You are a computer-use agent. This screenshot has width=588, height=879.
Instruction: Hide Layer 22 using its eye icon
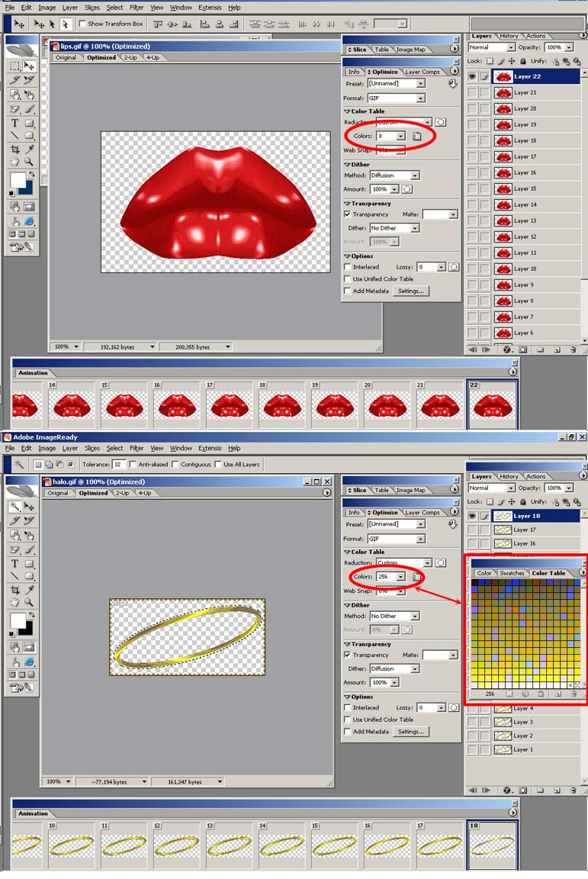pos(472,76)
